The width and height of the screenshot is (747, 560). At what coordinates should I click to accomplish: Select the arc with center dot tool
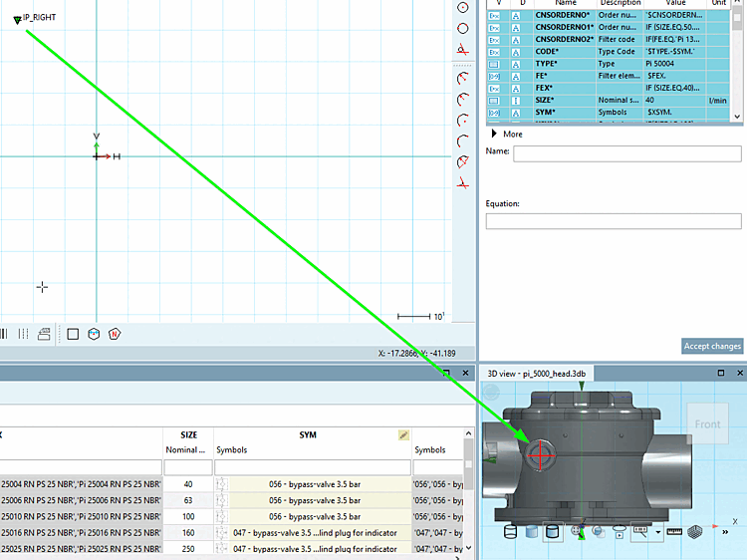click(x=462, y=121)
